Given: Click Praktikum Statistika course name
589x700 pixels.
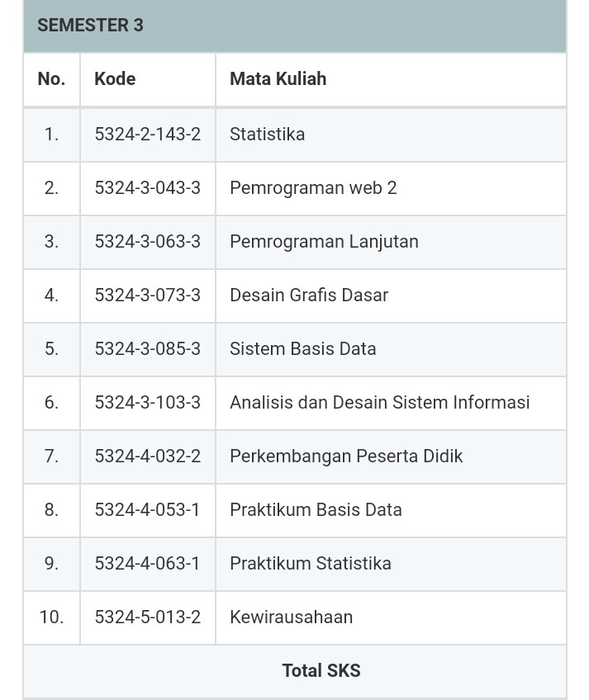Looking at the screenshot, I should (310, 564).
